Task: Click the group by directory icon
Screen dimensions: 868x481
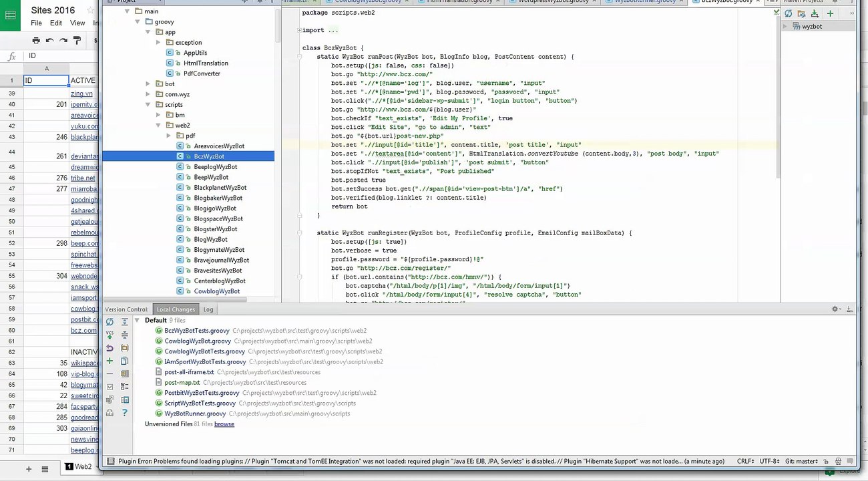Action: [x=124, y=348]
